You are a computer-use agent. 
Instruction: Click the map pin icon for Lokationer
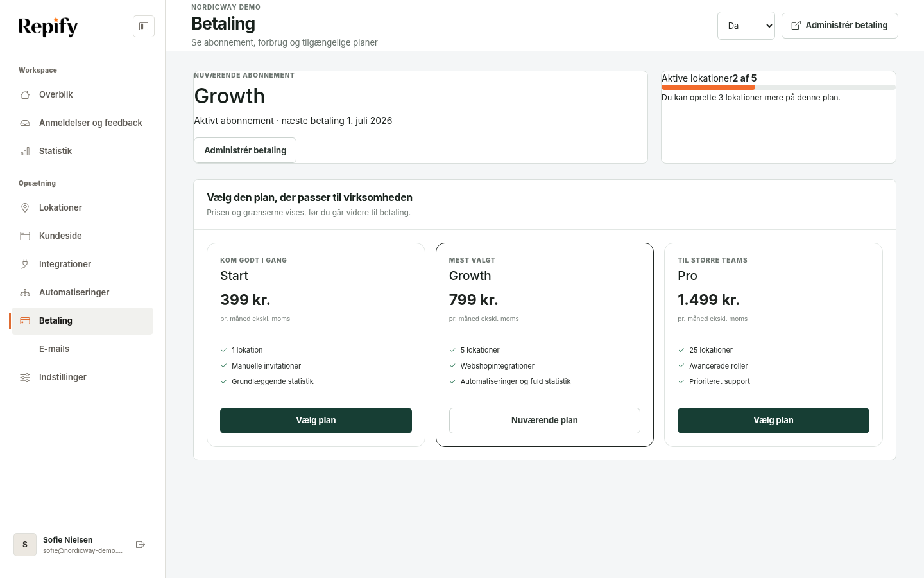point(25,207)
